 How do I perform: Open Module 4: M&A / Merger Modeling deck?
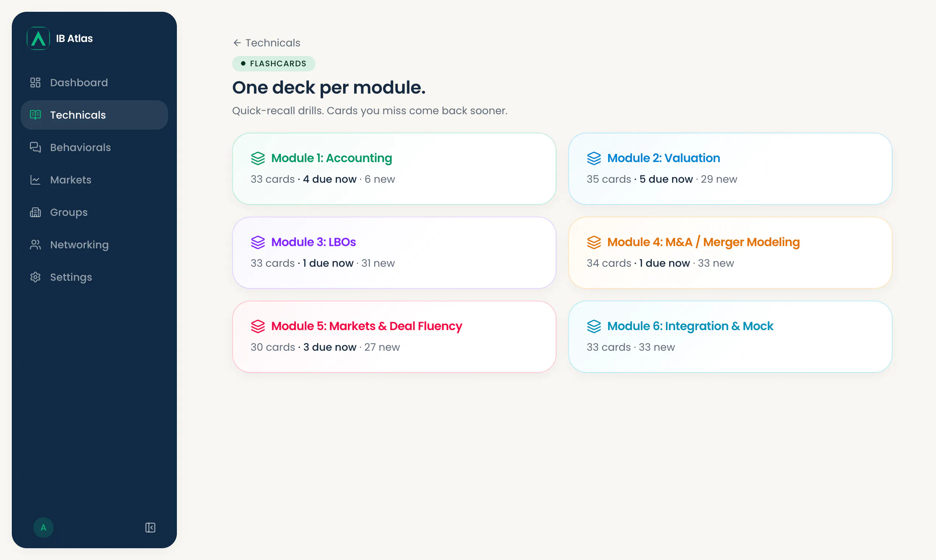click(x=730, y=253)
